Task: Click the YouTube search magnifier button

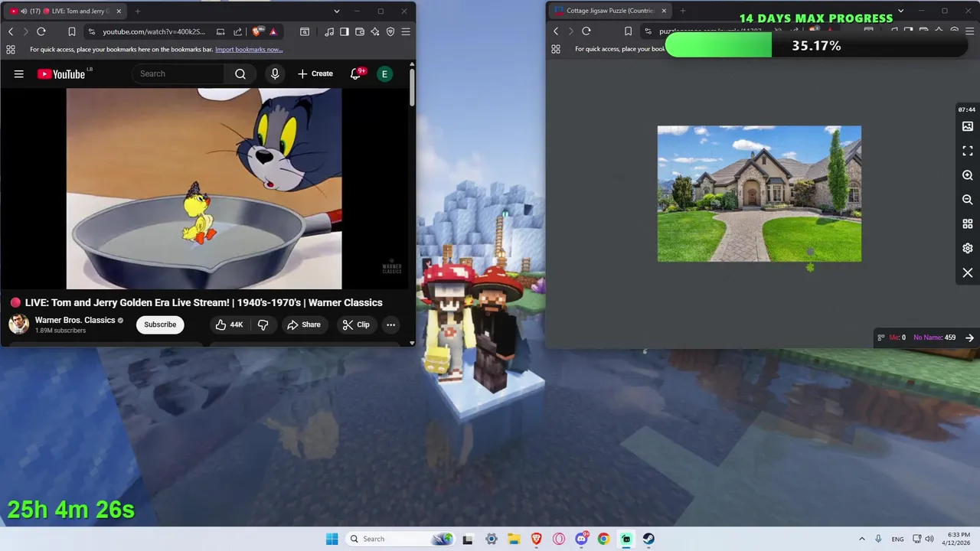Action: [x=240, y=73]
